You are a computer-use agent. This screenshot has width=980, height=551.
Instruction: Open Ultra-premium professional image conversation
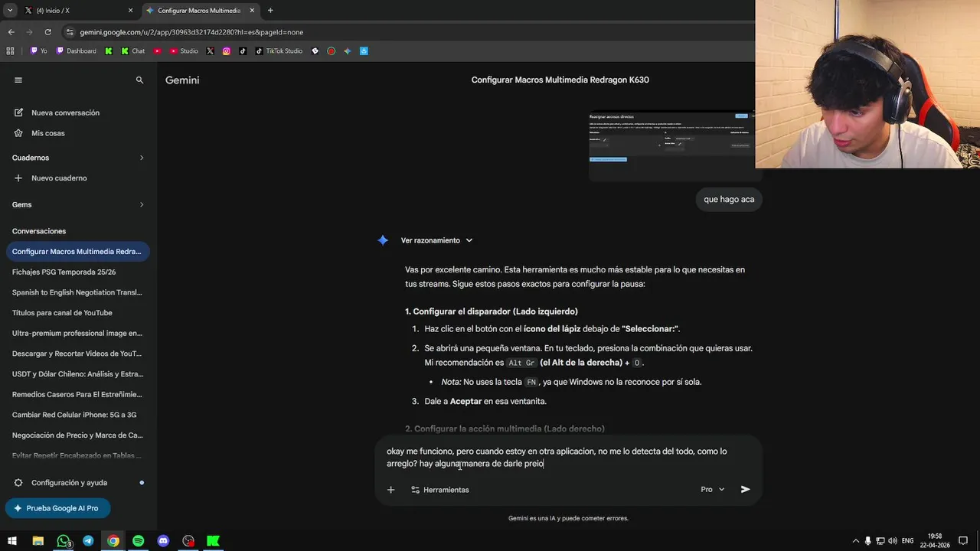pyautogui.click(x=77, y=333)
